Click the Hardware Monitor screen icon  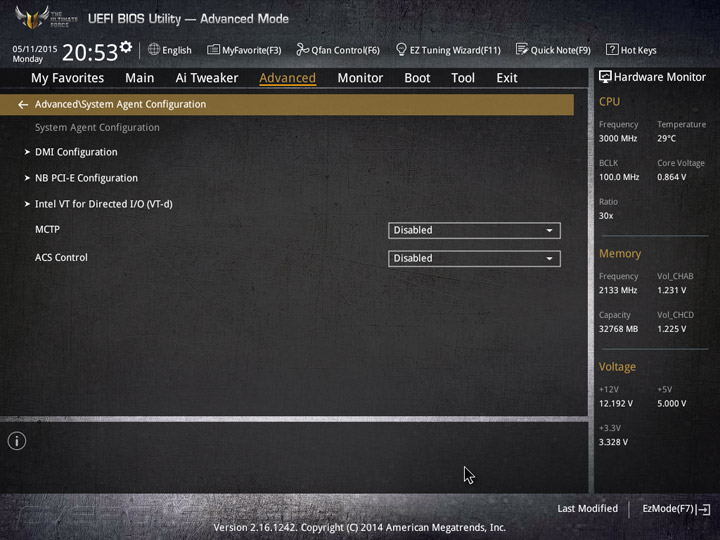605,77
